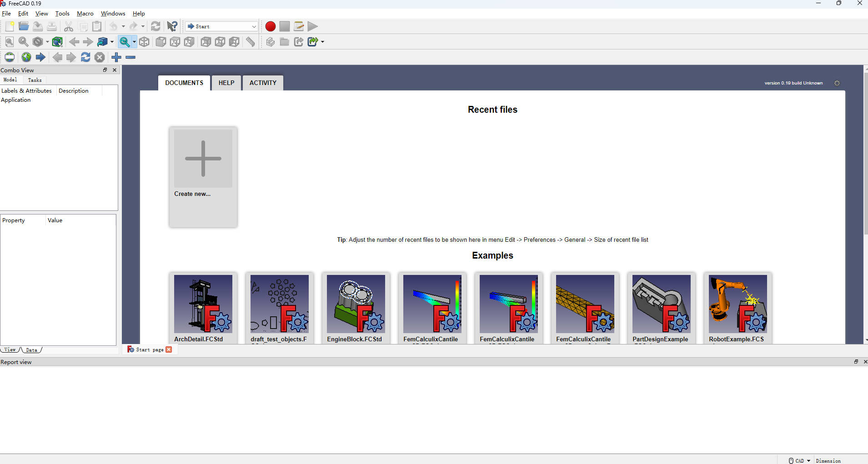Click the Make Link icon

[x=299, y=42]
